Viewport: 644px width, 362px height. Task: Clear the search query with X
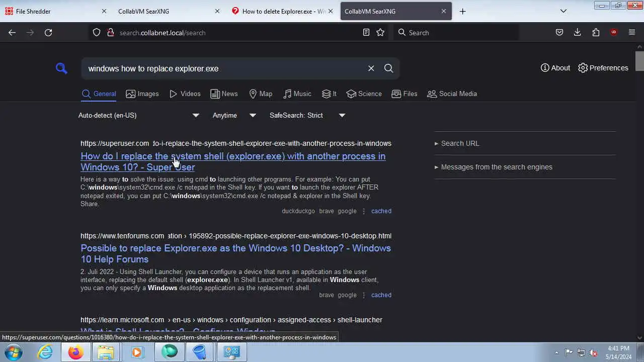[371, 68]
